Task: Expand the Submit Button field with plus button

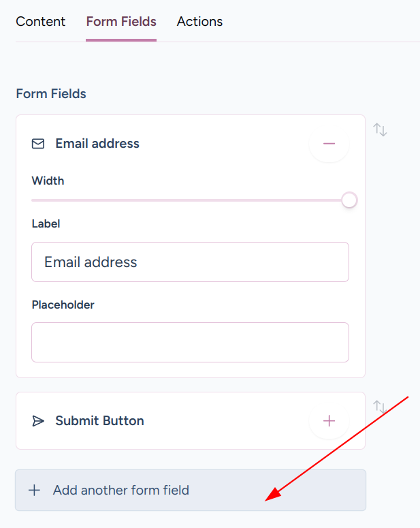Action: click(x=329, y=421)
